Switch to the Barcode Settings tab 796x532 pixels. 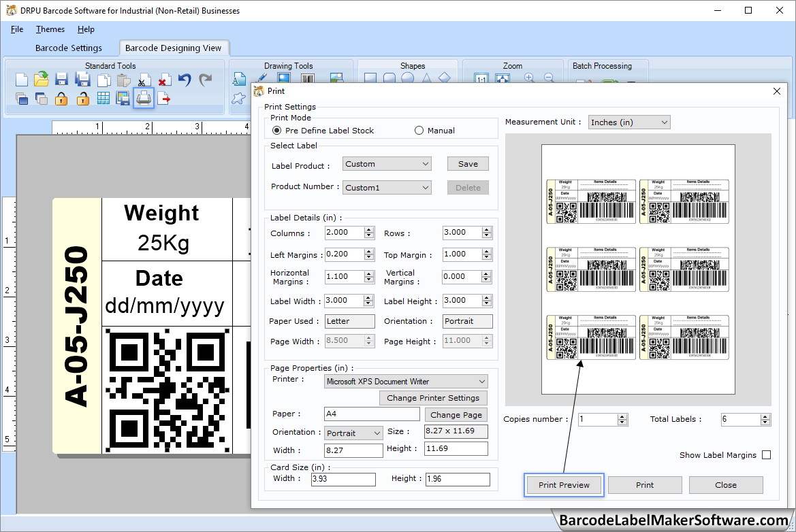68,48
